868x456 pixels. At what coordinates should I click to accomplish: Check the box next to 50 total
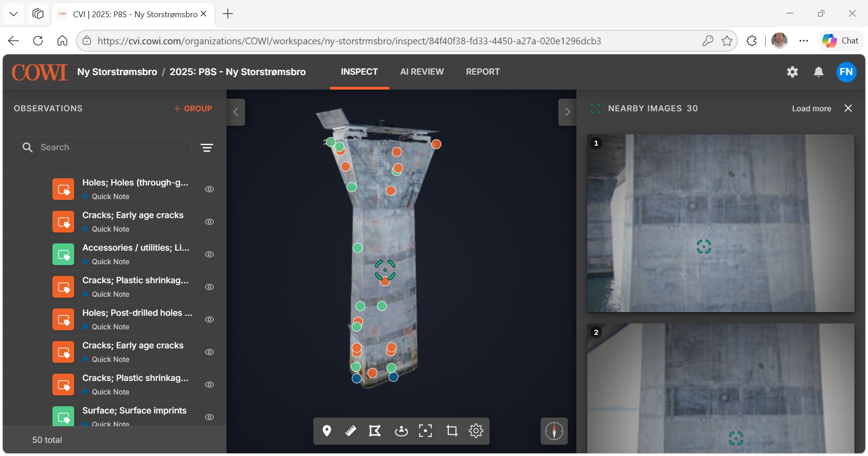(21, 440)
